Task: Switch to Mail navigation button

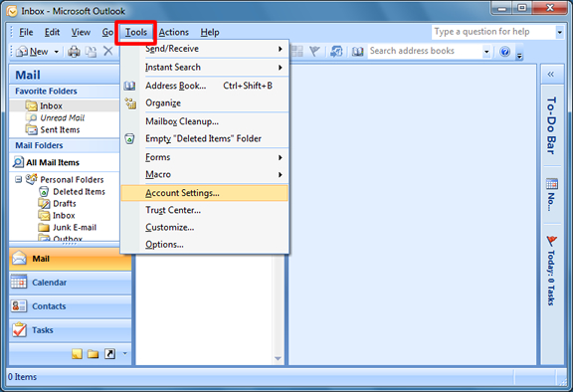Action: pyautogui.click(x=71, y=259)
